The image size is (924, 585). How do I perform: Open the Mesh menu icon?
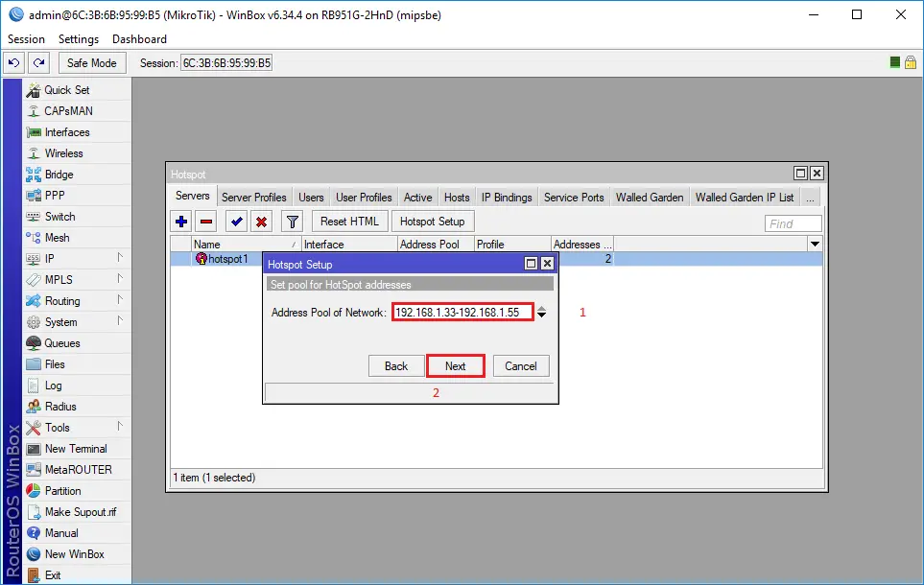coord(34,238)
